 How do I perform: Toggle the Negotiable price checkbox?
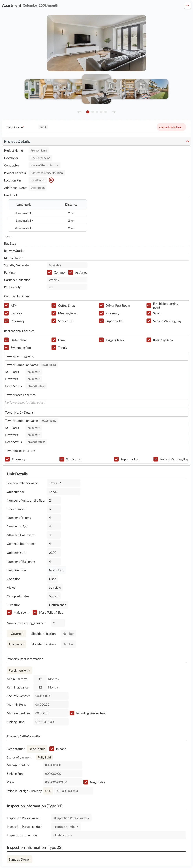click(x=86, y=782)
